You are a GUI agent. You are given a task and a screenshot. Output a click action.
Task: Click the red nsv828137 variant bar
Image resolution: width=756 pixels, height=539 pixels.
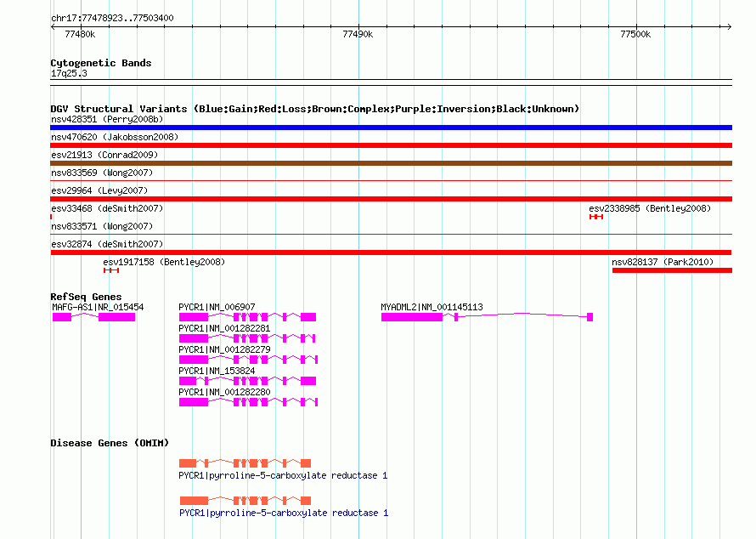(672, 270)
